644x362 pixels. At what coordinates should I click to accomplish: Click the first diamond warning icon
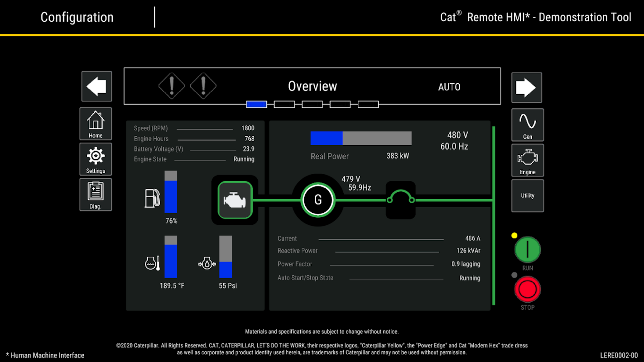pos(172,86)
